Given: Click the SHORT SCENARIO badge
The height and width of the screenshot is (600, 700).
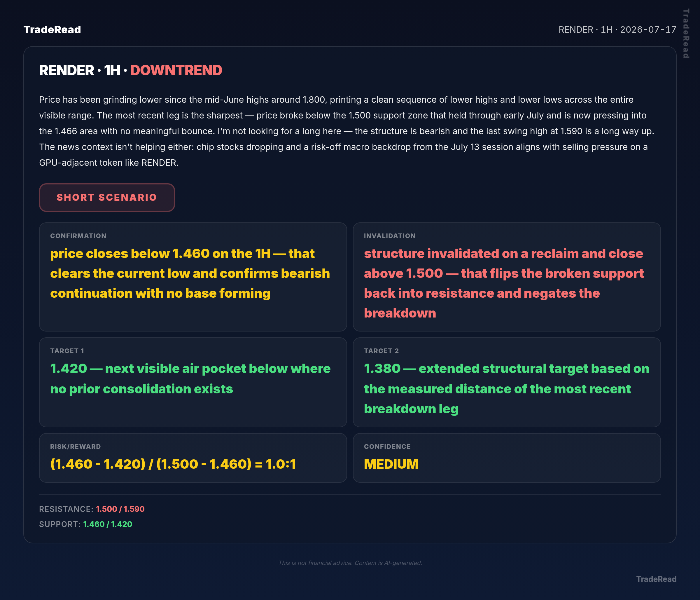Looking at the screenshot, I should click(107, 197).
